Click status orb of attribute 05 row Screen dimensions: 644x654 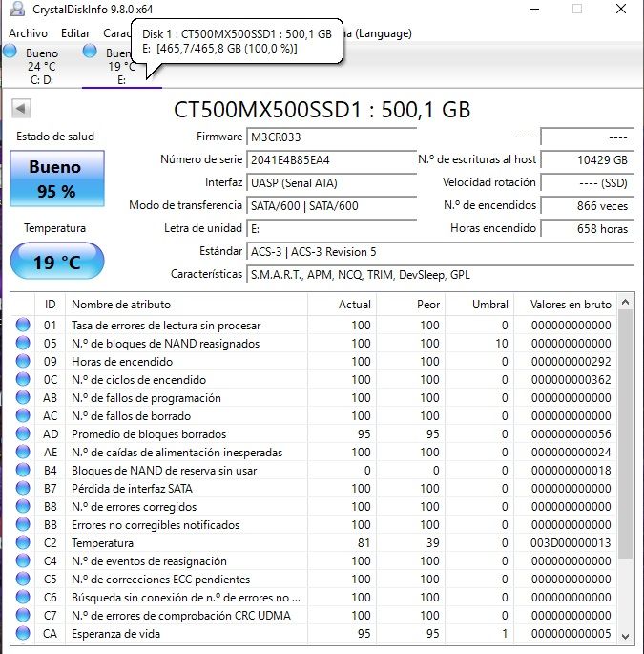(23, 343)
